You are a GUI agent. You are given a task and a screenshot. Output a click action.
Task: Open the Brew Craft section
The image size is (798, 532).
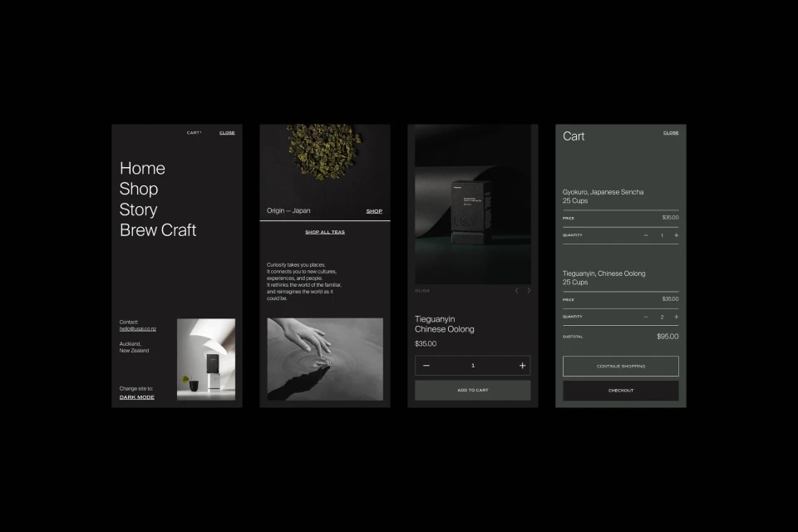point(158,230)
